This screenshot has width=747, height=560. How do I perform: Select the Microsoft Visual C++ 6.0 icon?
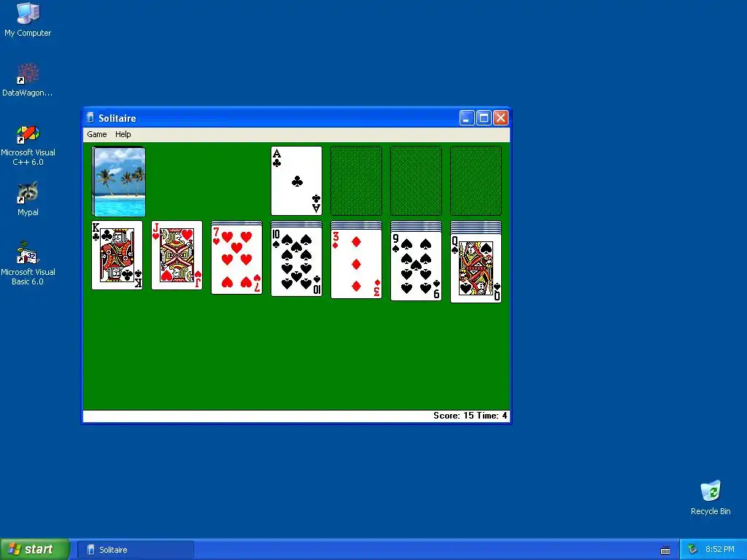point(28,146)
